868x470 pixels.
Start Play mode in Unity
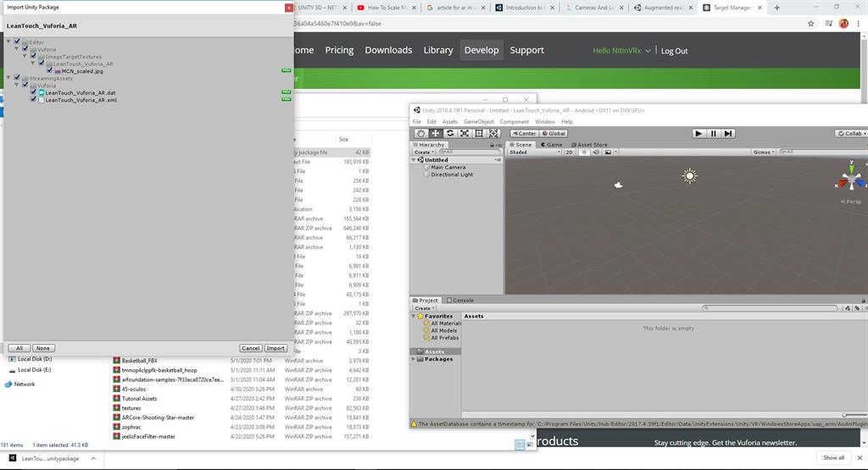698,133
